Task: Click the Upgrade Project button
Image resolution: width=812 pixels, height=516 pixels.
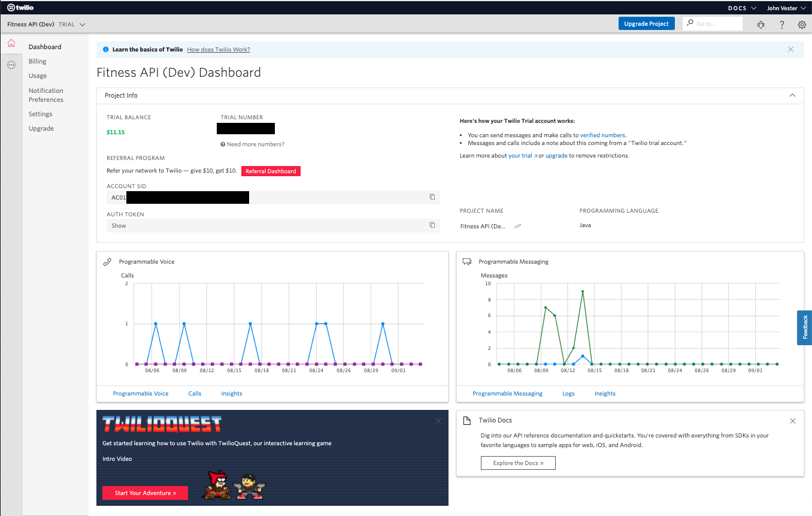Action: (646, 23)
